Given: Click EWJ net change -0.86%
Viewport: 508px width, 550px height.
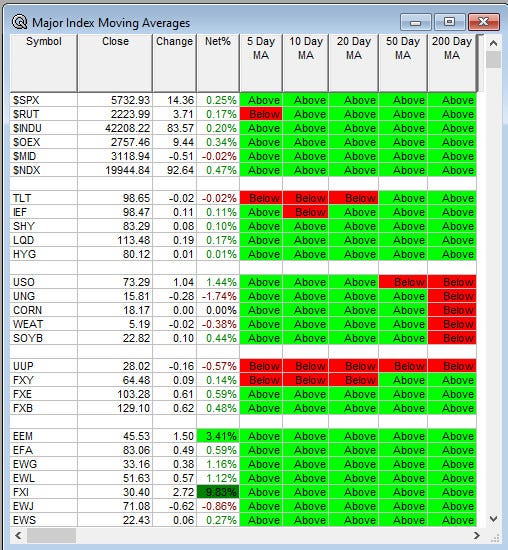Looking at the screenshot, I should tap(219, 507).
